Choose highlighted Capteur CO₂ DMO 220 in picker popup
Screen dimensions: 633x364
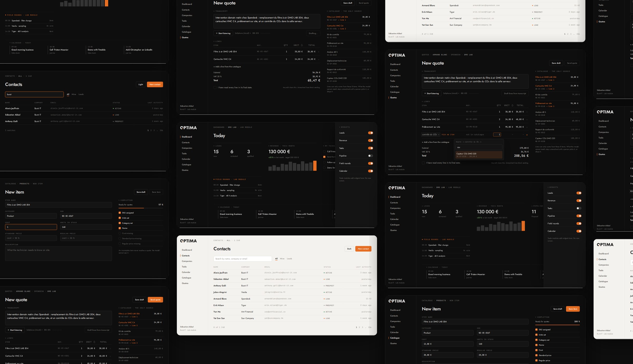click(x=479, y=155)
